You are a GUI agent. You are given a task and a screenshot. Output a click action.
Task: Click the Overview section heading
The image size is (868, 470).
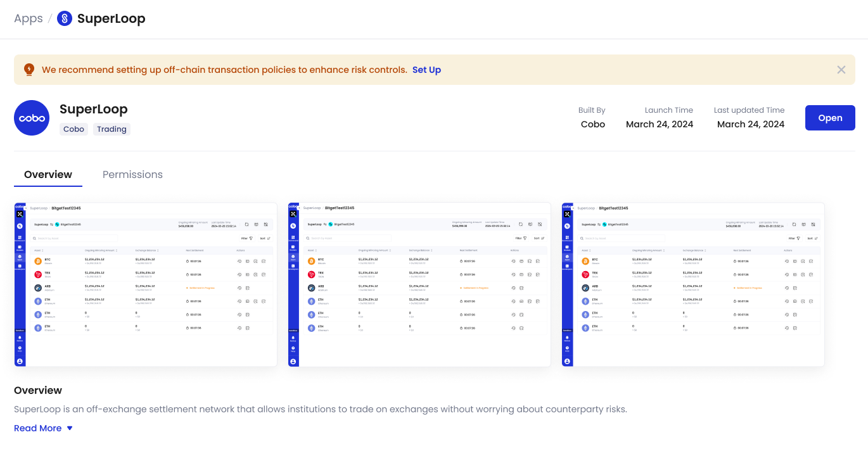38,390
